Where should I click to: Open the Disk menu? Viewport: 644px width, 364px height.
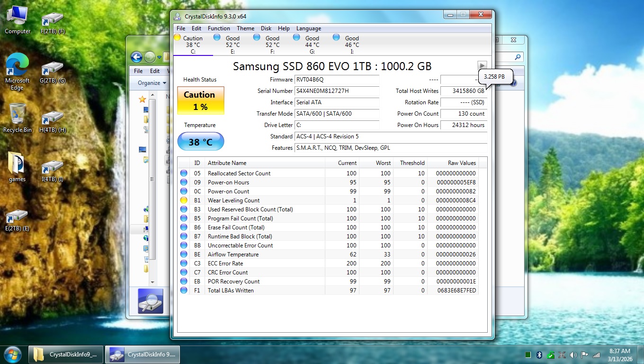pyautogui.click(x=266, y=28)
